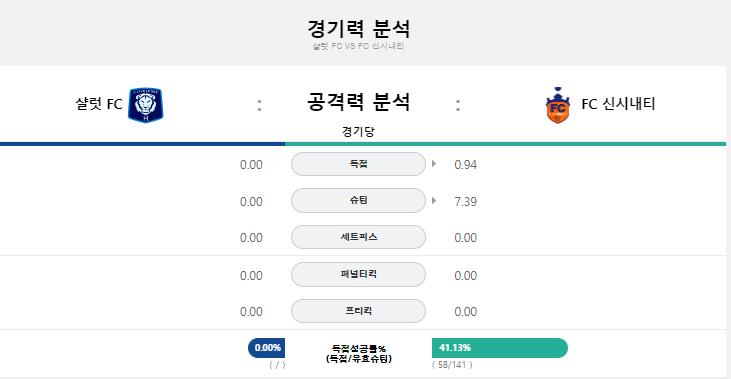Select the 프리킥 stat pill

click(358, 311)
